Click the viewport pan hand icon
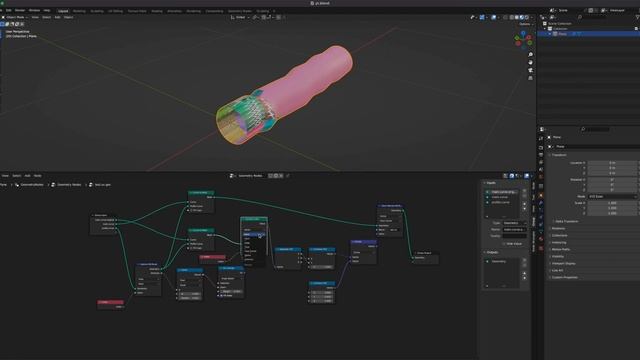This screenshot has height=360, width=640. 530,62
